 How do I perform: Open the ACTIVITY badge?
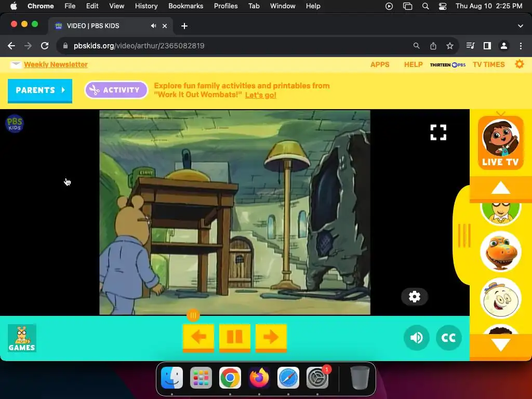click(x=116, y=90)
